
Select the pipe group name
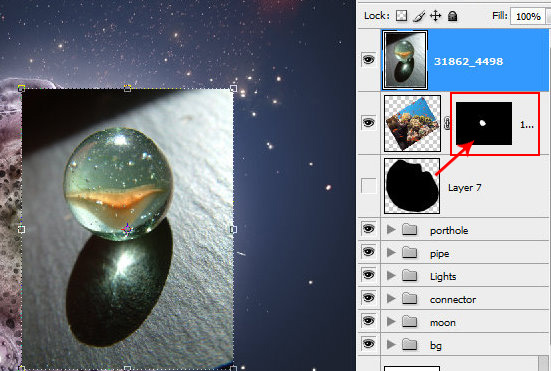[440, 254]
